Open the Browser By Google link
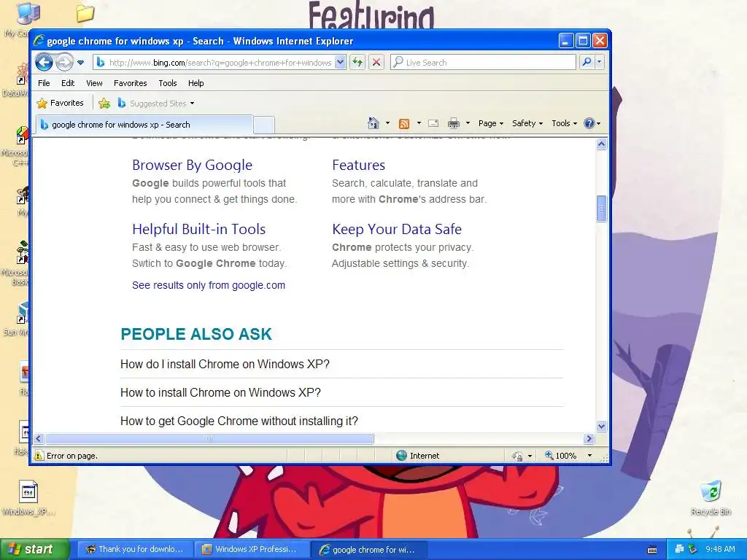Viewport: 747px width, 560px height. [192, 165]
